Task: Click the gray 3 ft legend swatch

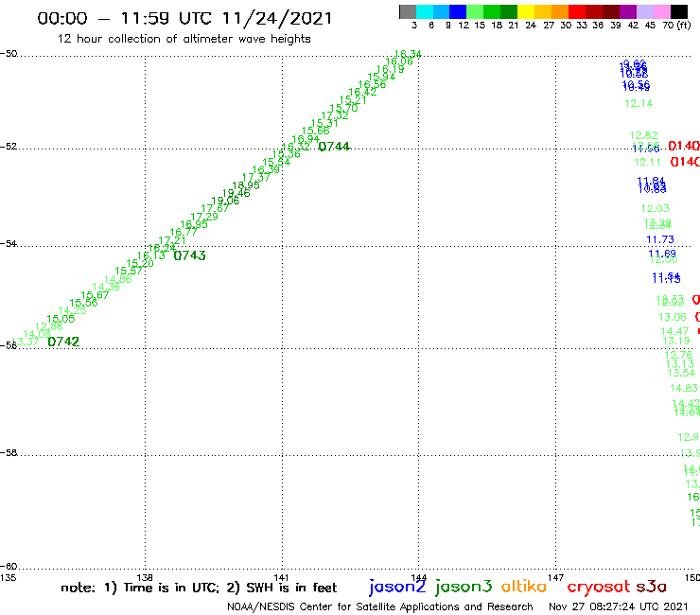Action: [x=408, y=11]
